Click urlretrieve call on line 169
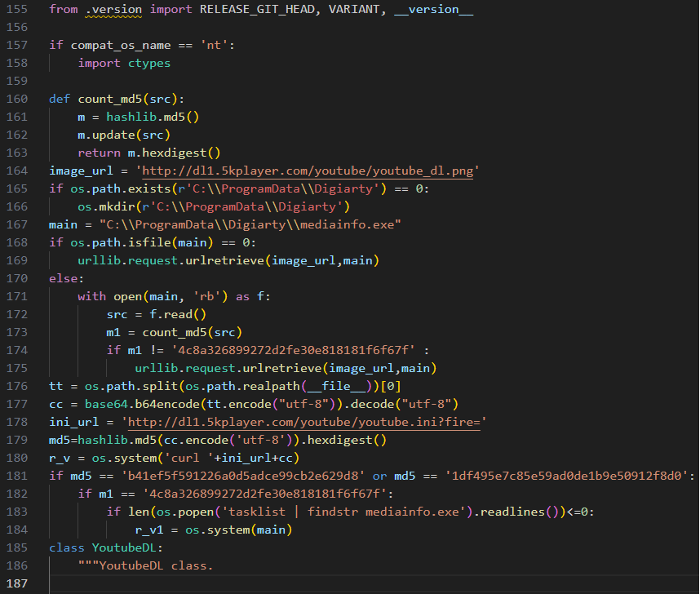The height and width of the screenshot is (594, 700). pos(228,261)
